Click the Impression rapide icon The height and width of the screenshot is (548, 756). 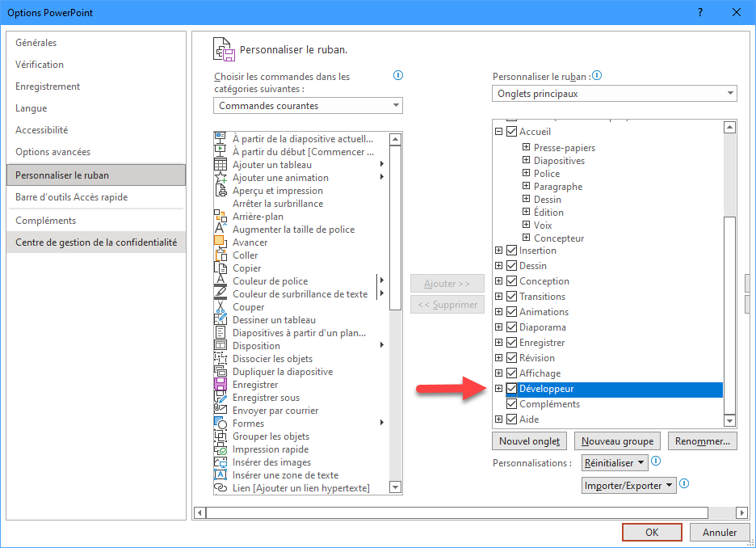pos(220,449)
